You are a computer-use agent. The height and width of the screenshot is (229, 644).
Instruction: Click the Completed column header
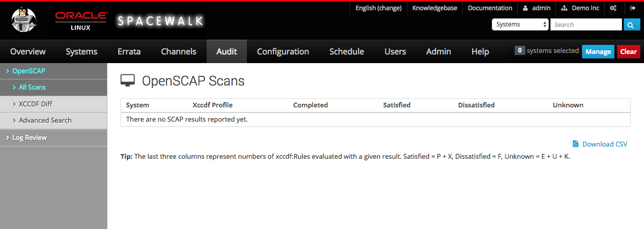pos(311,105)
